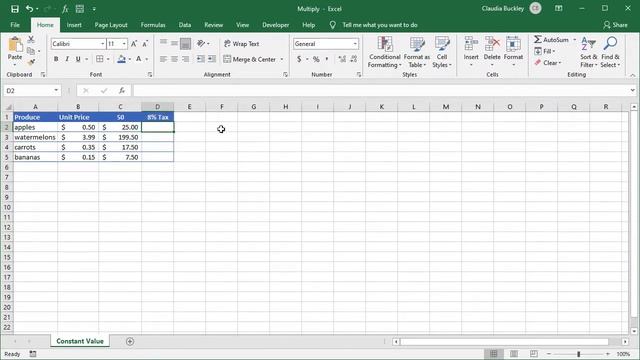Open the font size dropdown
This screenshot has height=360, width=640.
pos(124,44)
